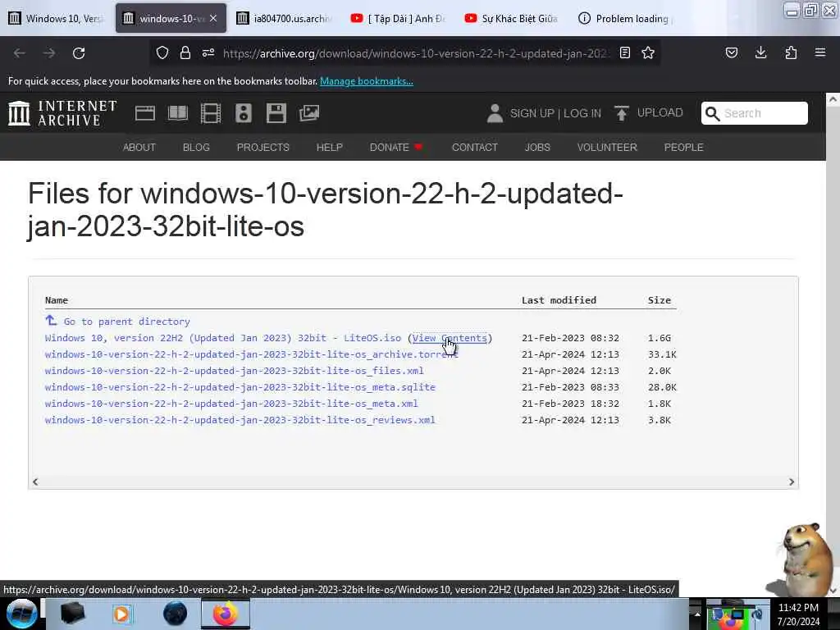This screenshot has height=630, width=840.
Task: Open the Internet Archive home logo
Action: (x=62, y=113)
